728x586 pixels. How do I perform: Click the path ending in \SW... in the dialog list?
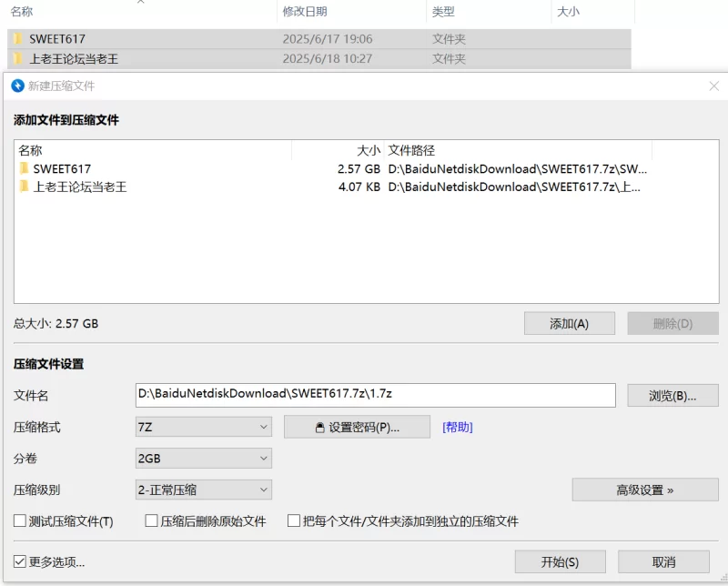coord(518,168)
